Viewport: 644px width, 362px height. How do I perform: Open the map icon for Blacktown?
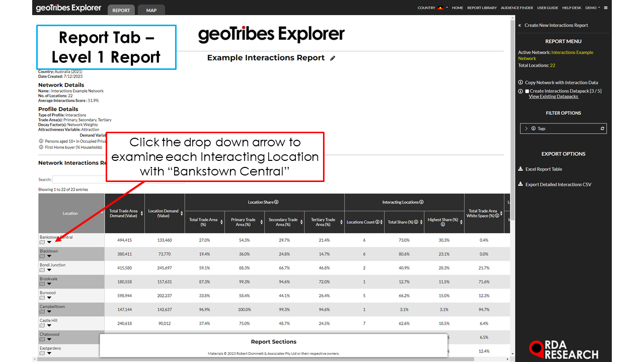coord(42,256)
